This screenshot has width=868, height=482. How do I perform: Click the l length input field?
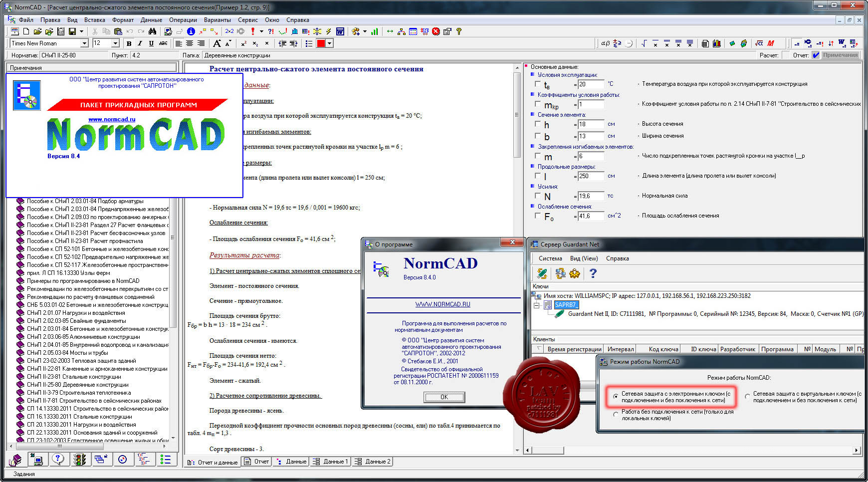coord(591,176)
